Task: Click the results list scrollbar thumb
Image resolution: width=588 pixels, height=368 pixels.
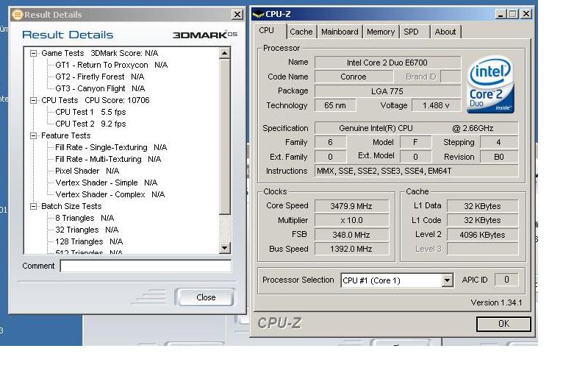Action: 224,137
